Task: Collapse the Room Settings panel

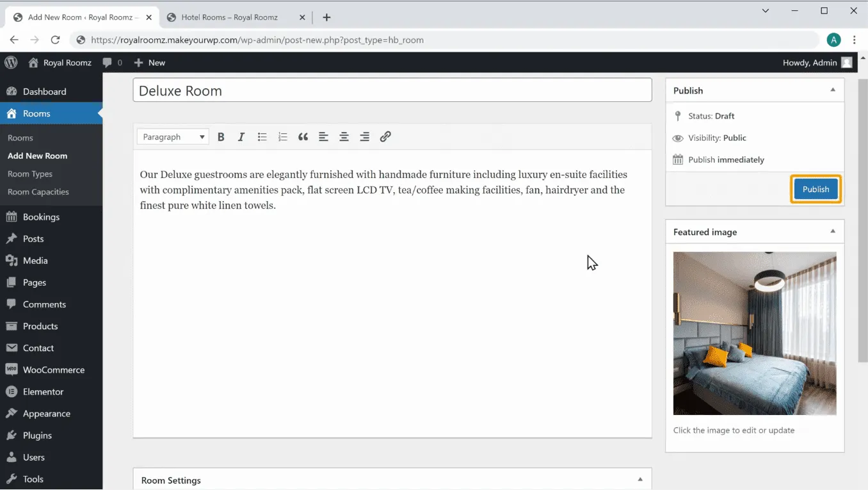Action: pyautogui.click(x=639, y=480)
